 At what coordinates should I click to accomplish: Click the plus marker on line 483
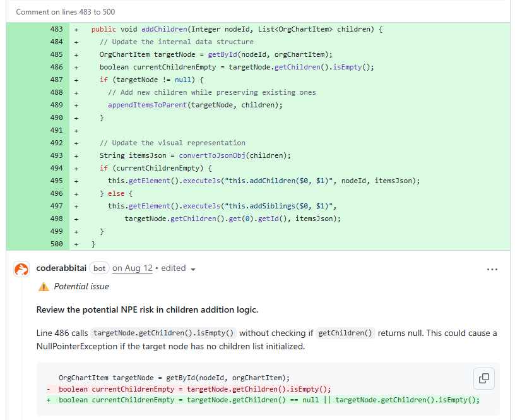click(76, 30)
